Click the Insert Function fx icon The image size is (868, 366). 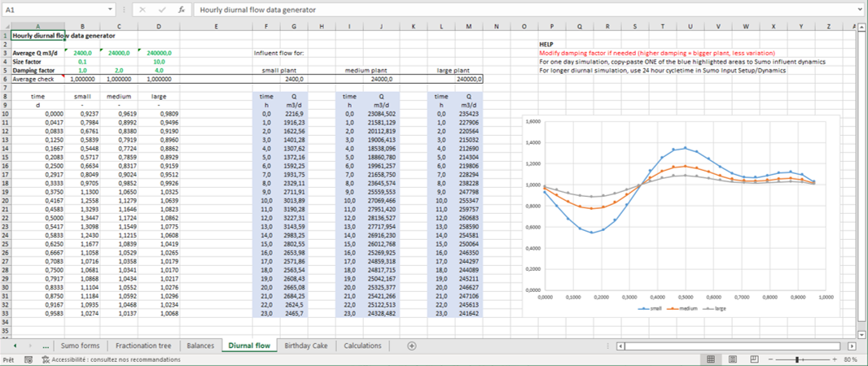click(x=182, y=9)
